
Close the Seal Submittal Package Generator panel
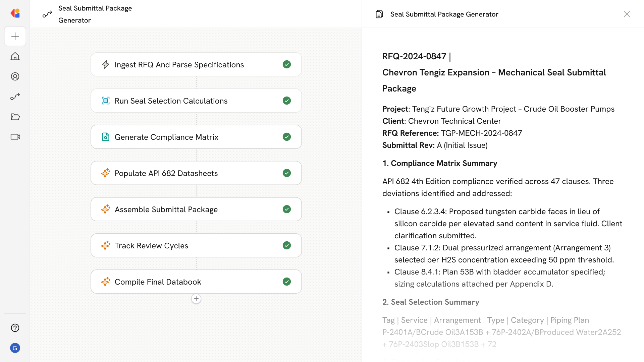click(x=627, y=14)
